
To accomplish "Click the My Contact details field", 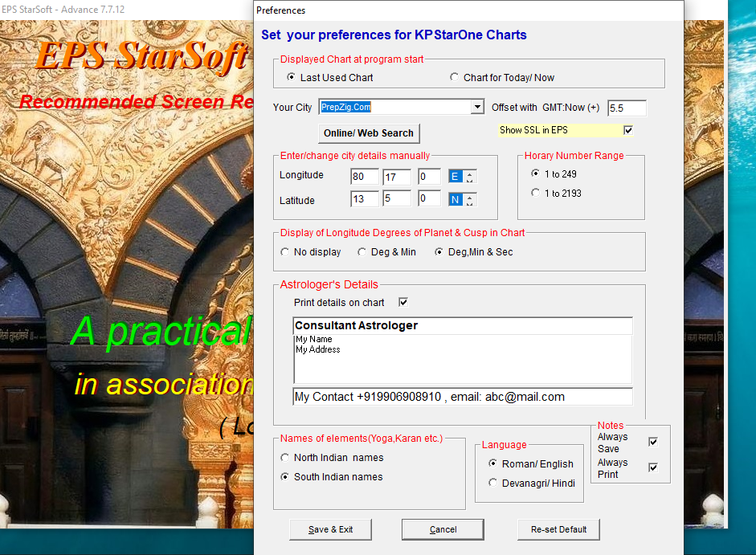I will 463,397.
